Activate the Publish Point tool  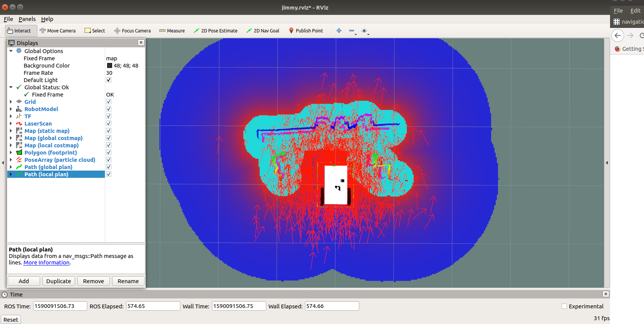pos(306,31)
